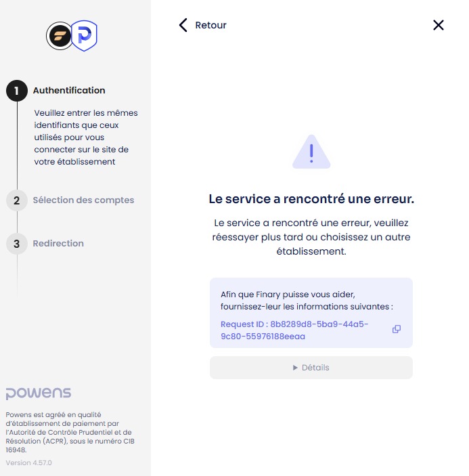Image resolution: width=469 pixels, height=476 pixels.
Task: Select the Redirection step label
Action: point(58,244)
